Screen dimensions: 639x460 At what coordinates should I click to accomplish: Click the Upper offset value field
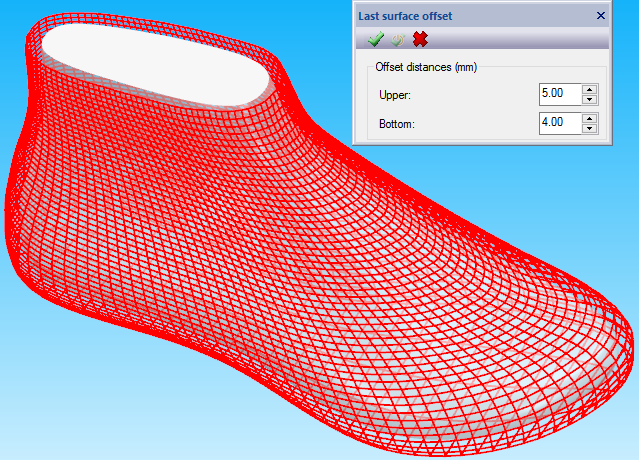point(560,94)
